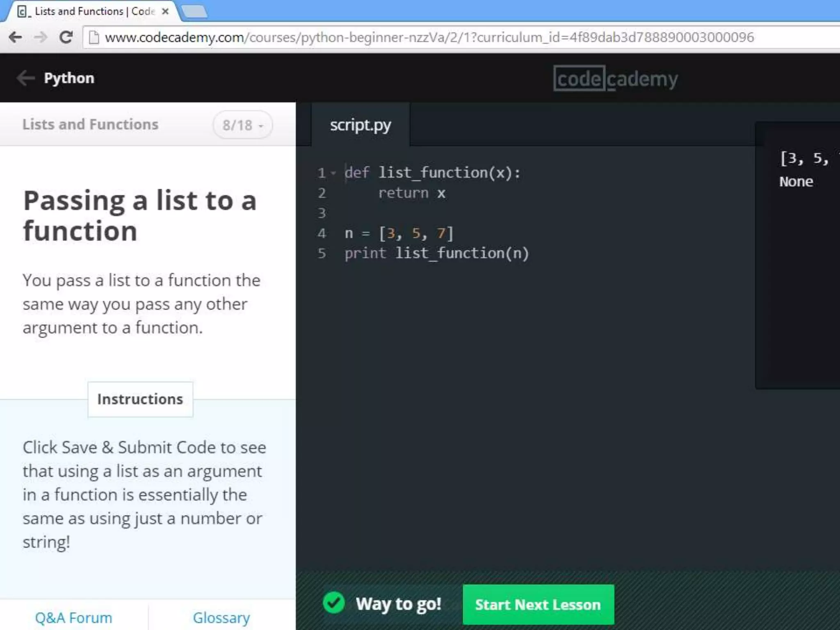This screenshot has height=630, width=840.
Task: Click into the URL address bar
Action: coord(410,37)
